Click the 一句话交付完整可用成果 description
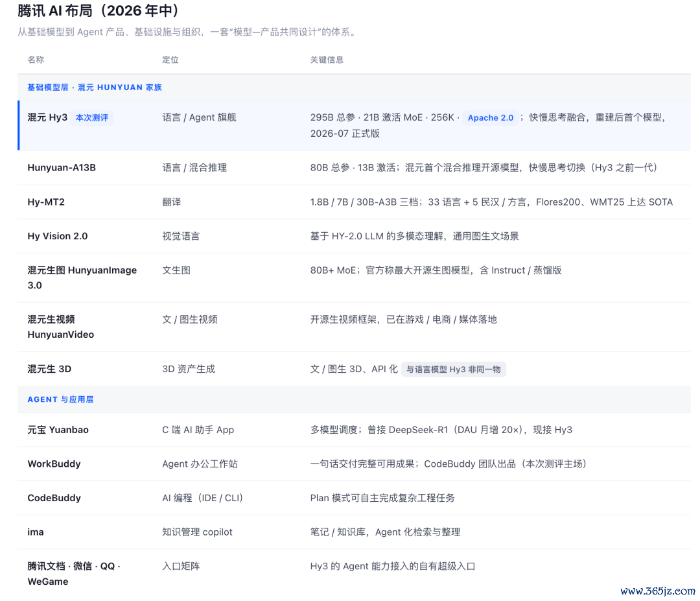The width and height of the screenshot is (700, 601). [449, 464]
